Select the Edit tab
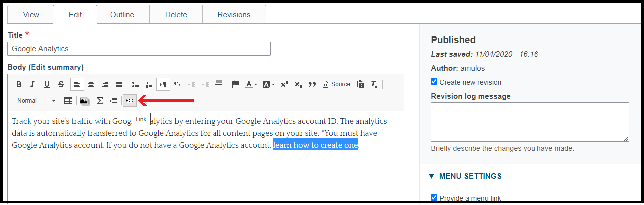The image size is (644, 205). tap(75, 15)
